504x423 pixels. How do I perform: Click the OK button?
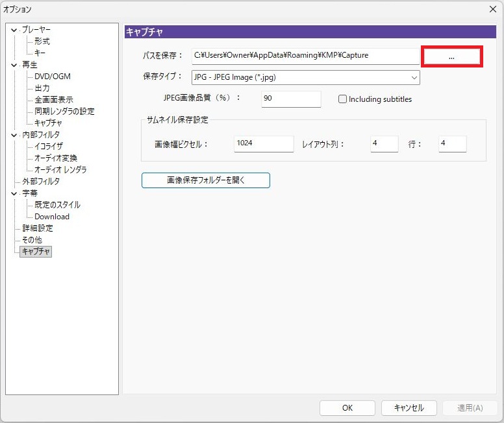pos(347,408)
